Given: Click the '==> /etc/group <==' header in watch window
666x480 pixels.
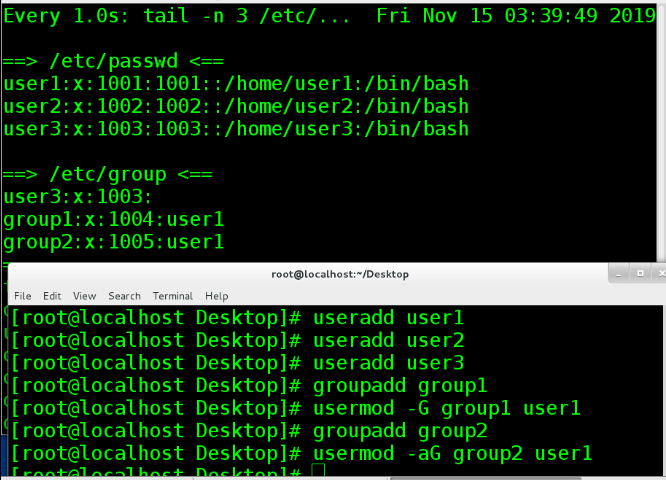Looking at the screenshot, I should pos(107,175).
